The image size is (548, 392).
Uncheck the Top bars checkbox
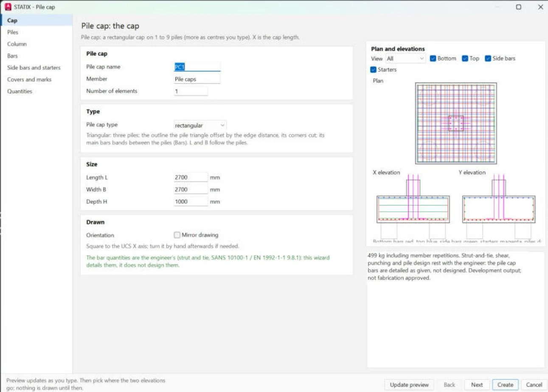click(465, 59)
